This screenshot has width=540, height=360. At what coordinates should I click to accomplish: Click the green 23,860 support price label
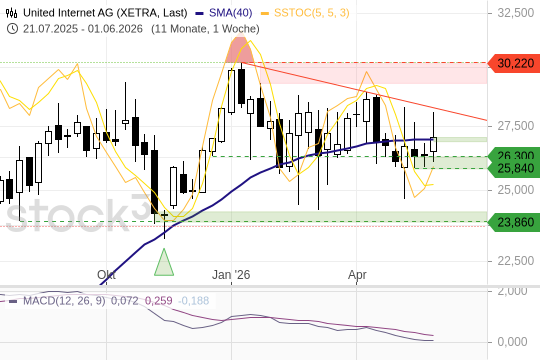pyautogui.click(x=514, y=222)
